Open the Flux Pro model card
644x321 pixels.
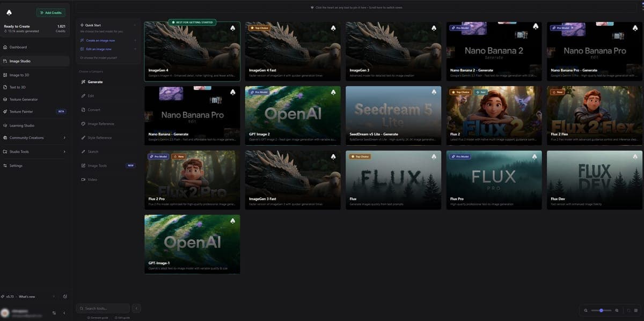494,180
